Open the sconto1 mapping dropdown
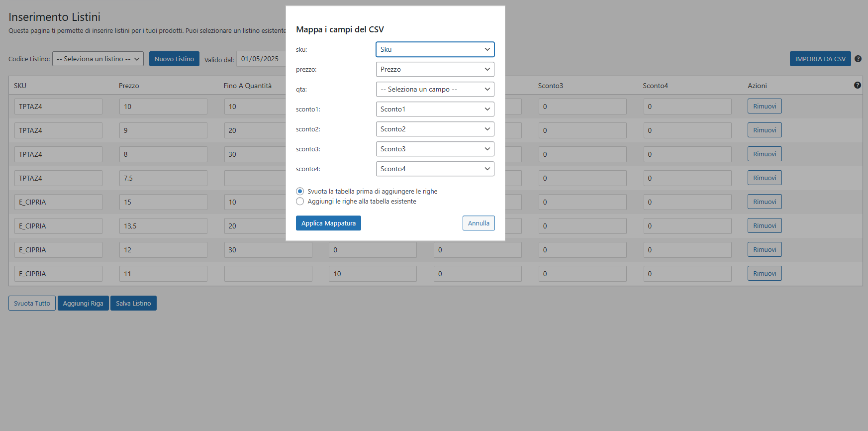 (435, 109)
